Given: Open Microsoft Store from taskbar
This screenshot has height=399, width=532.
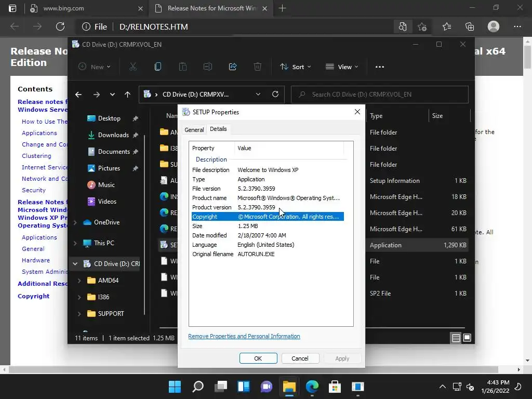Looking at the screenshot, I should coord(335,387).
